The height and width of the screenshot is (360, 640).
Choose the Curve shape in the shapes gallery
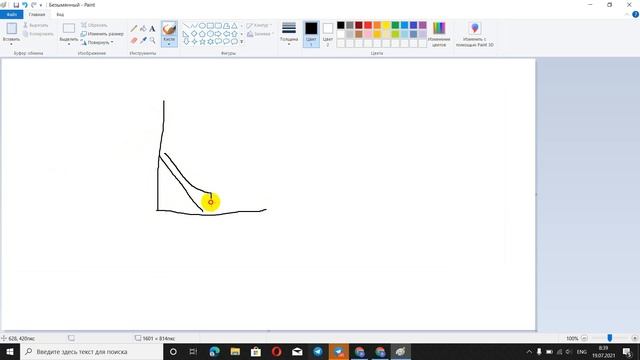pyautogui.click(x=194, y=25)
